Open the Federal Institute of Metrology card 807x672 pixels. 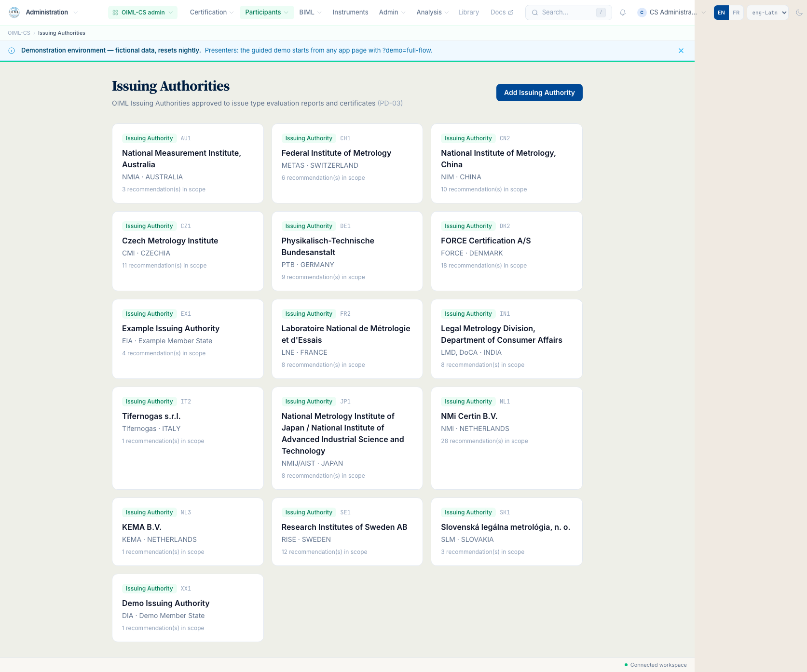[x=347, y=163]
